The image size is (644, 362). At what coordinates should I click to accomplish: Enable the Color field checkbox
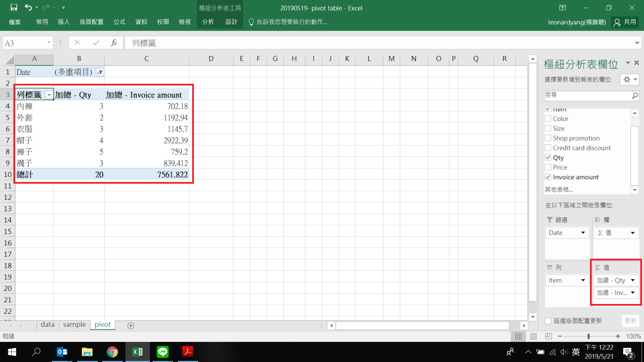tap(548, 118)
